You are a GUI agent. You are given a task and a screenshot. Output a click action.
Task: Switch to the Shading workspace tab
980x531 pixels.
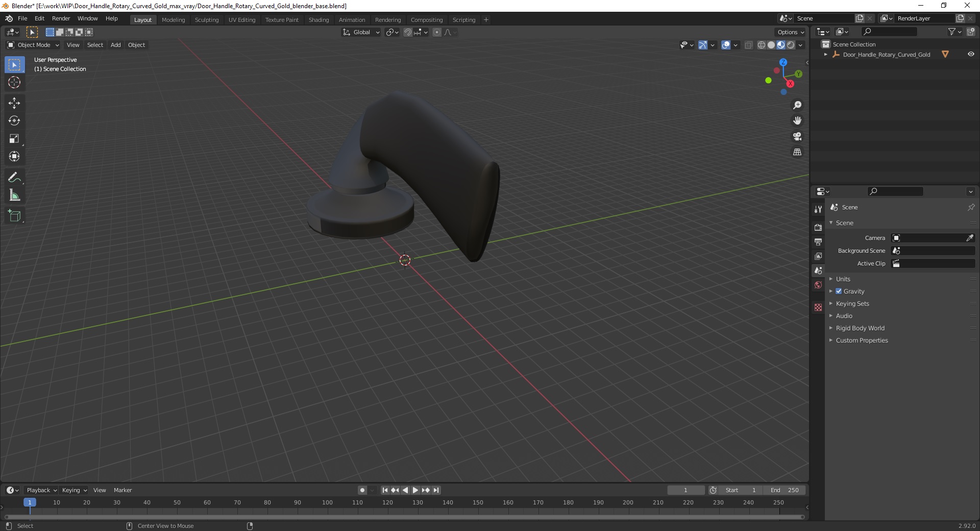(318, 20)
